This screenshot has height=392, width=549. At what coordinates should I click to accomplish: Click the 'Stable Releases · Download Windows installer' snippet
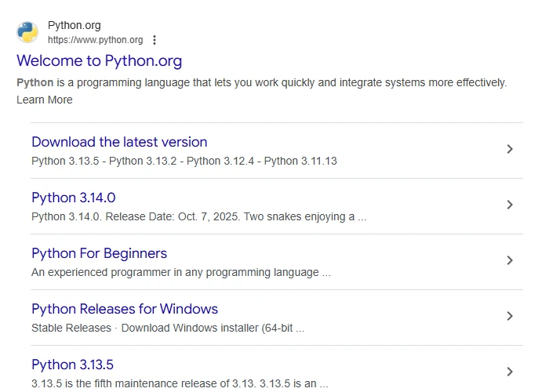pos(168,328)
